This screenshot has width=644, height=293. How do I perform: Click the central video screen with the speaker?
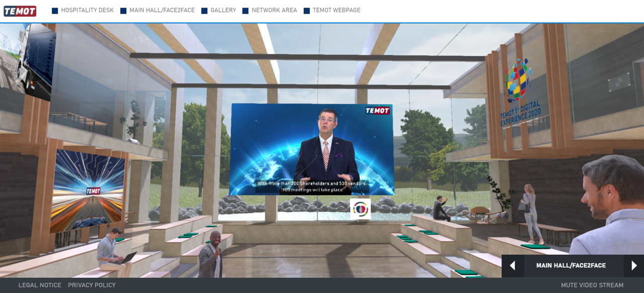point(311,149)
